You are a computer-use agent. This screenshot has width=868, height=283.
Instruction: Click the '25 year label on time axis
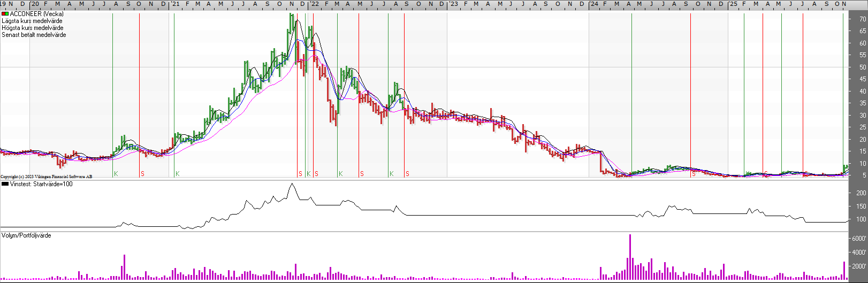[x=733, y=4]
